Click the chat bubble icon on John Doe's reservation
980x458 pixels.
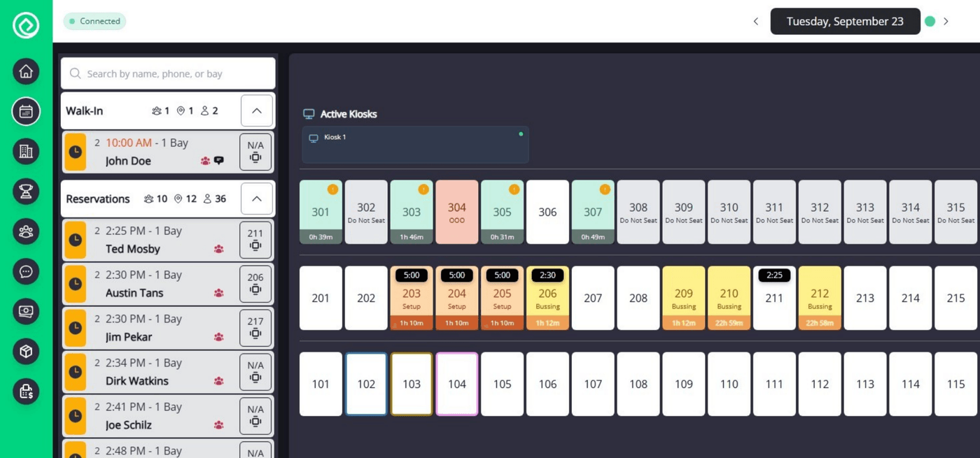tap(219, 161)
